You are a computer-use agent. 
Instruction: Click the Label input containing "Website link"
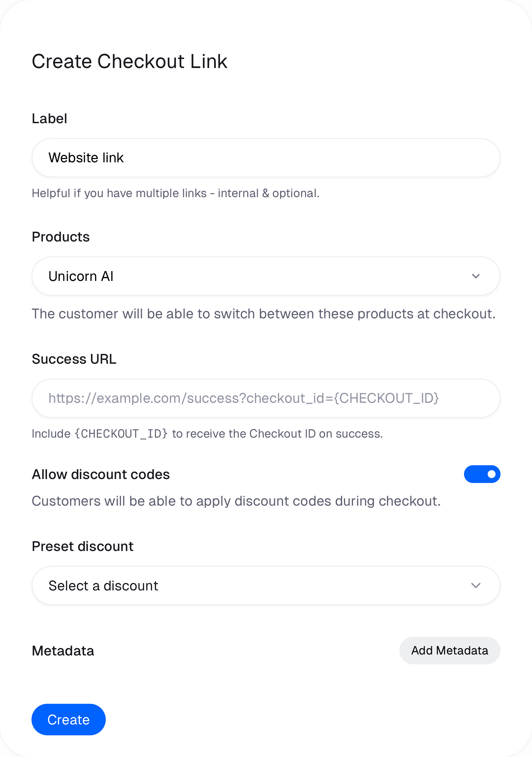coord(266,158)
